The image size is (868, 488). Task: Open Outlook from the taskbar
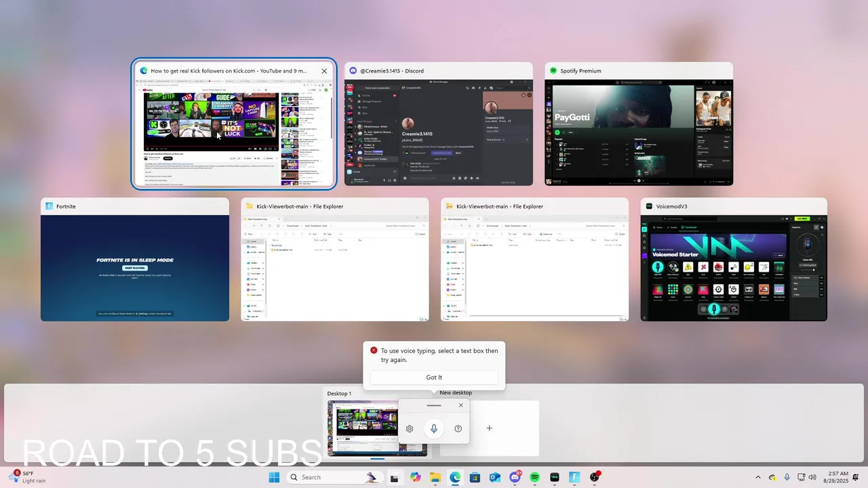click(x=495, y=477)
